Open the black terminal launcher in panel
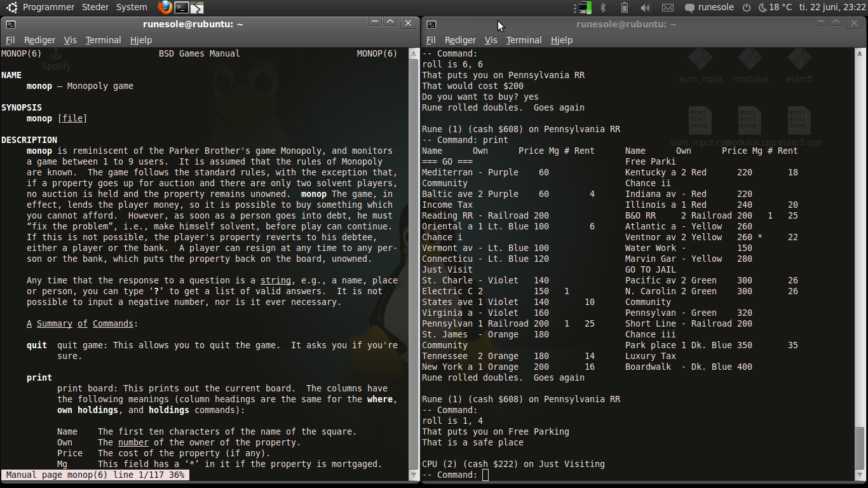This screenshot has width=868, height=488. pos(182,8)
